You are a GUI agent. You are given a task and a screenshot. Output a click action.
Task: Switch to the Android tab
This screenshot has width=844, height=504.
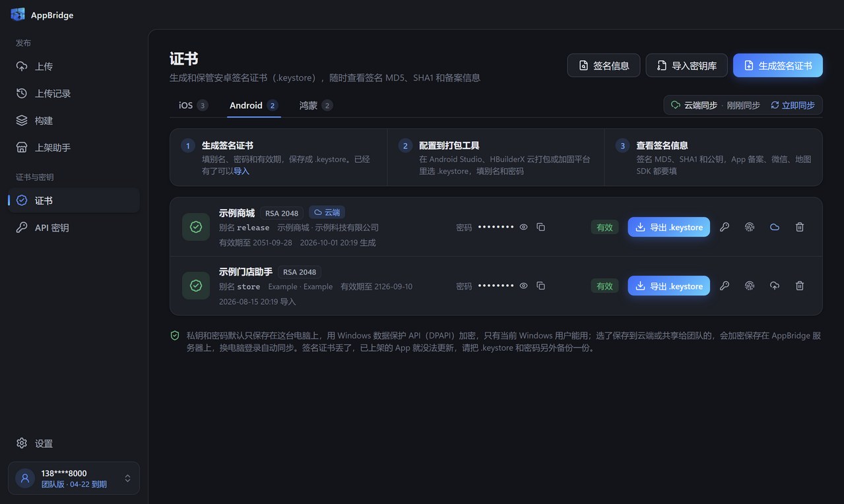(x=254, y=106)
